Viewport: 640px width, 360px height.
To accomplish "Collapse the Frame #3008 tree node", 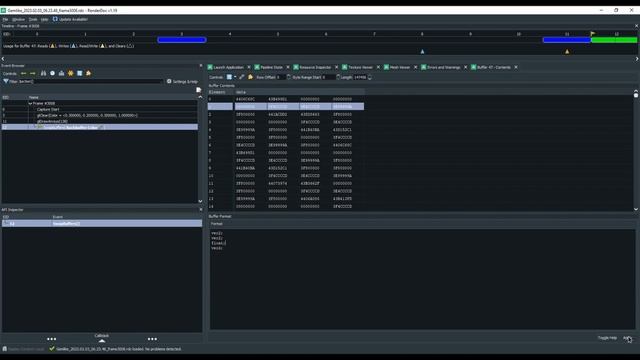I will click(30, 104).
